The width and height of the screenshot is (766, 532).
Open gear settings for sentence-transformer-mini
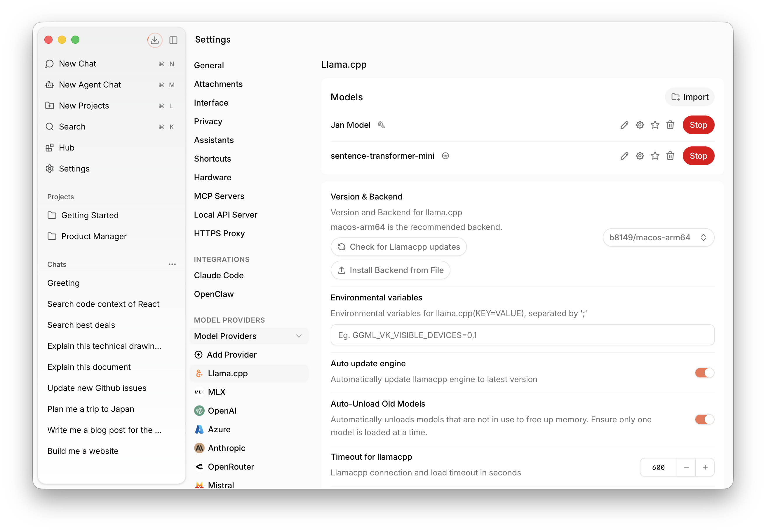point(640,156)
